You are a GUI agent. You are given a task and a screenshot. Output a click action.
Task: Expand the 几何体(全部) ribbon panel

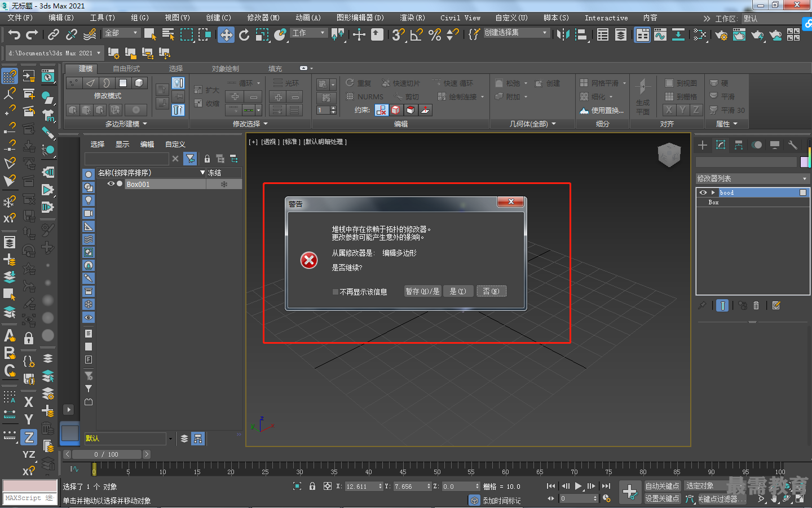pyautogui.click(x=533, y=124)
